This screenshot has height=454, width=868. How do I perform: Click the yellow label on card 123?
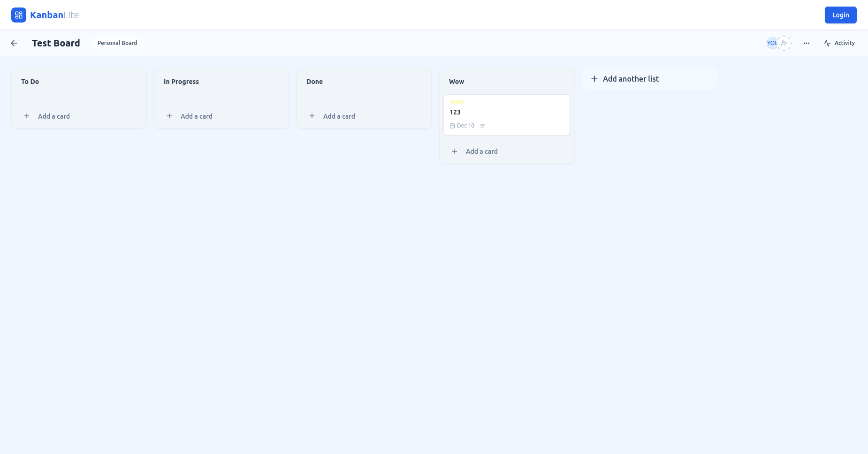tap(457, 102)
